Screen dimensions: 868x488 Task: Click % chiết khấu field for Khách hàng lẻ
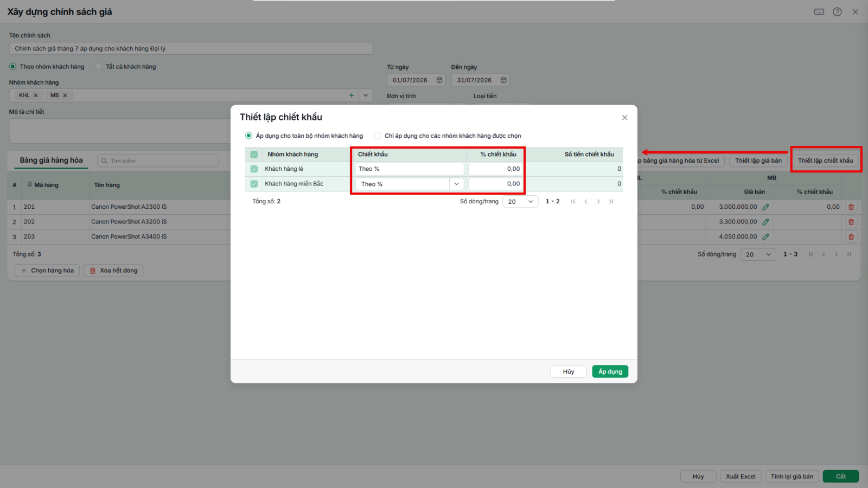tap(496, 169)
